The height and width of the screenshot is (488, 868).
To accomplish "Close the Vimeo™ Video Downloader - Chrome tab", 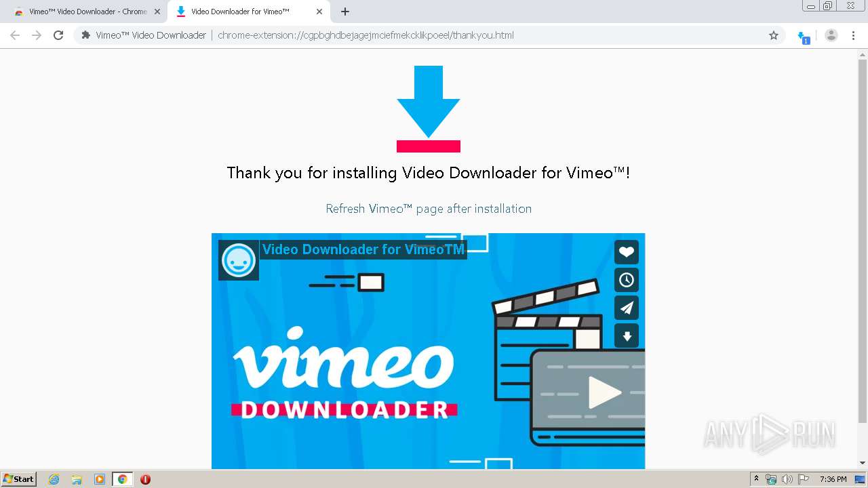I will (157, 12).
